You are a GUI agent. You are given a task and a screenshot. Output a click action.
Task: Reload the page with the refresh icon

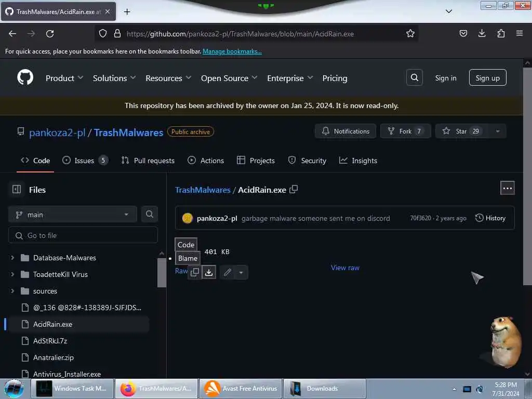[x=50, y=34]
